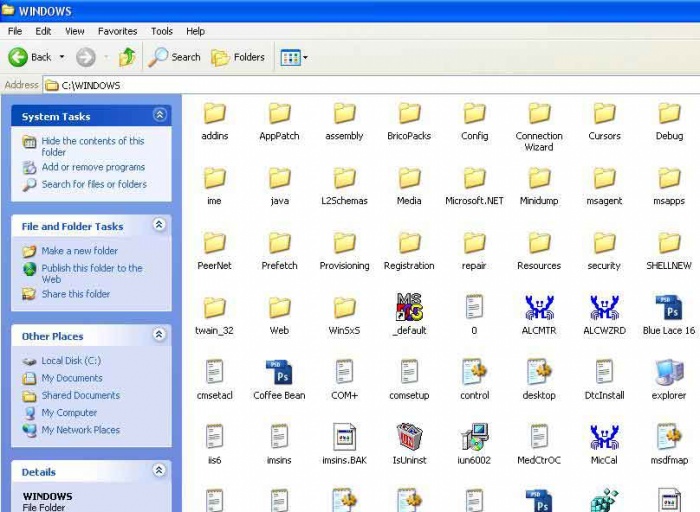Collapse the System Tasks panel
The width and height of the screenshot is (700, 512).
click(159, 115)
